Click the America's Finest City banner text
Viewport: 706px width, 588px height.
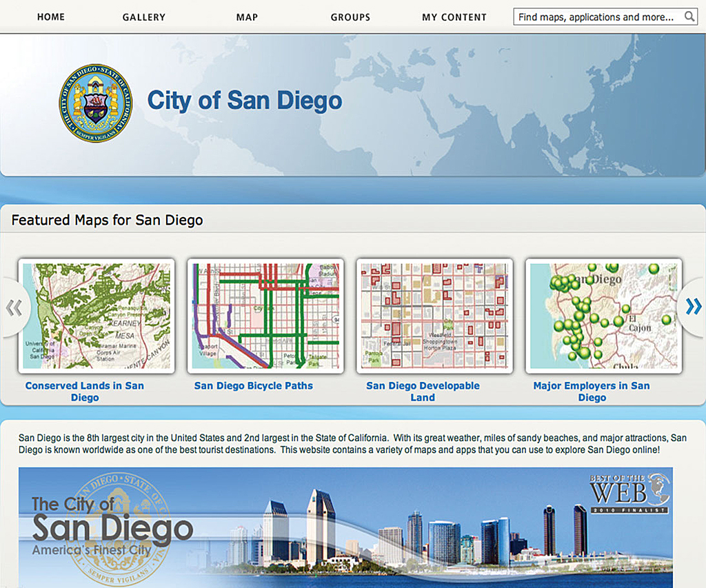(92, 550)
